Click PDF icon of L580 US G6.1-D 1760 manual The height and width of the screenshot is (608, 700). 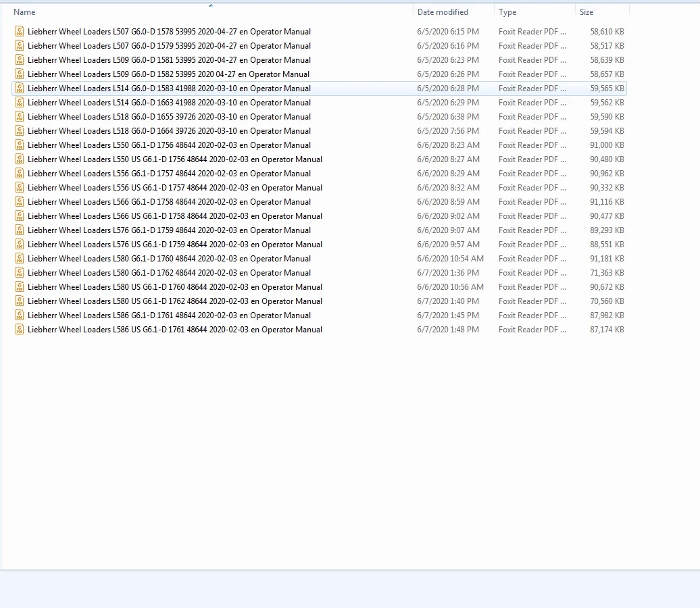(20, 286)
